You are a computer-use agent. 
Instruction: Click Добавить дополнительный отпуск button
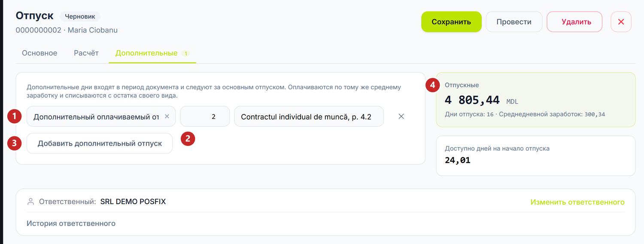point(100,143)
